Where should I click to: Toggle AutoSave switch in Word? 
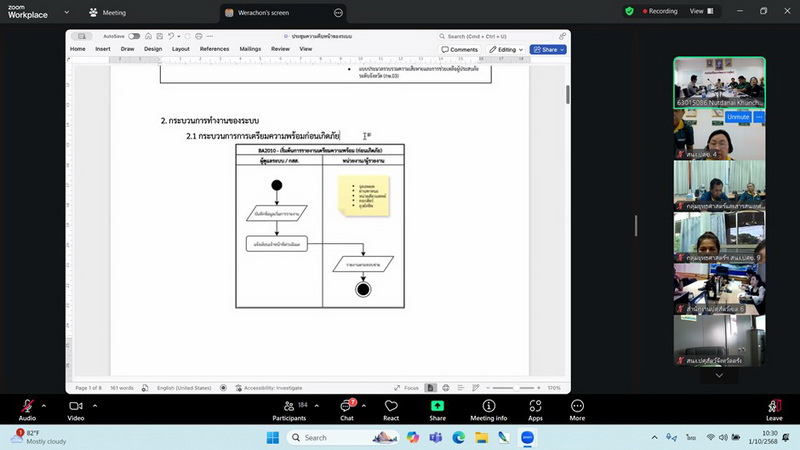134,36
